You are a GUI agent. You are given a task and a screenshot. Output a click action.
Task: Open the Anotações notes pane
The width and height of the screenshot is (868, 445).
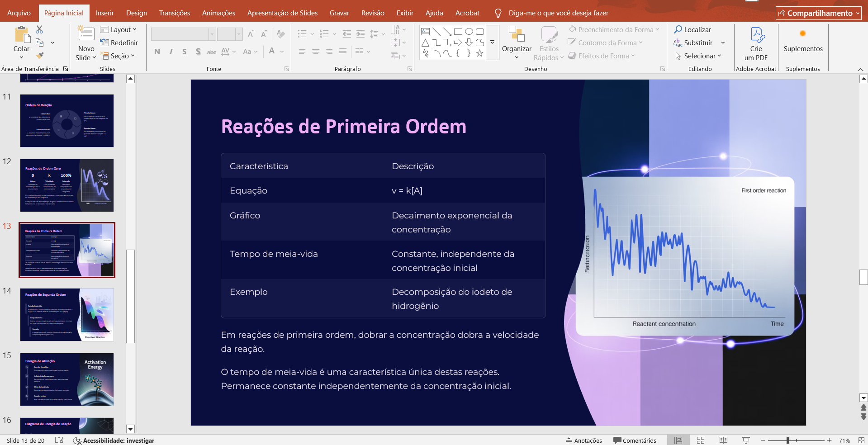pos(583,440)
